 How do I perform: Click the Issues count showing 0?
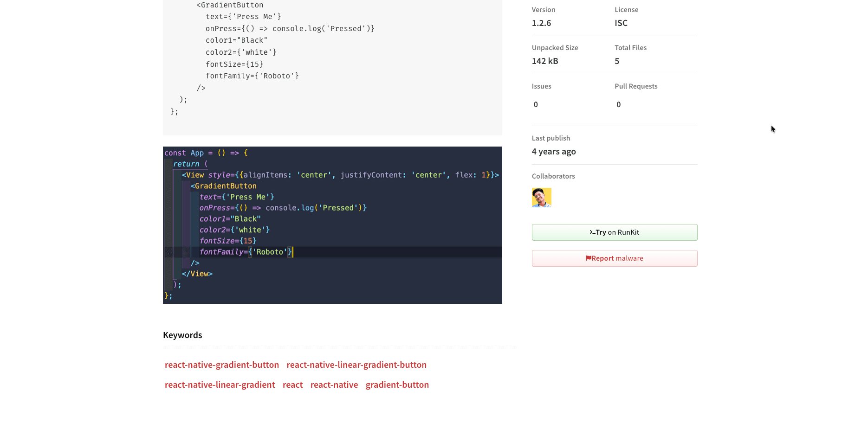coord(536,104)
